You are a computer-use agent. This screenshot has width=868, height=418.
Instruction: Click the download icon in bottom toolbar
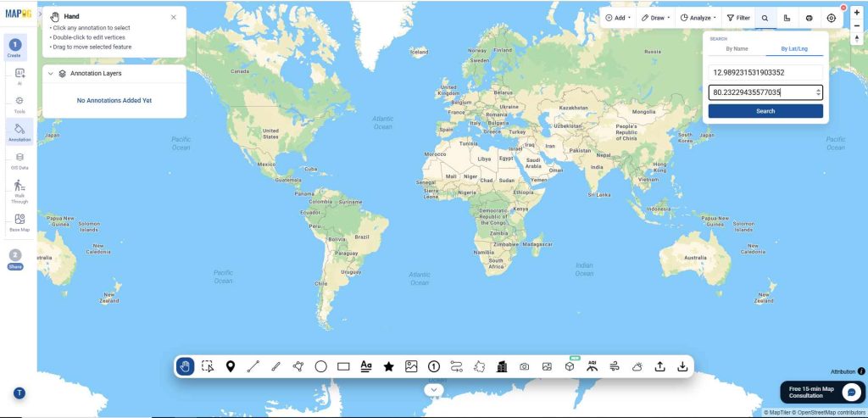(x=682, y=366)
